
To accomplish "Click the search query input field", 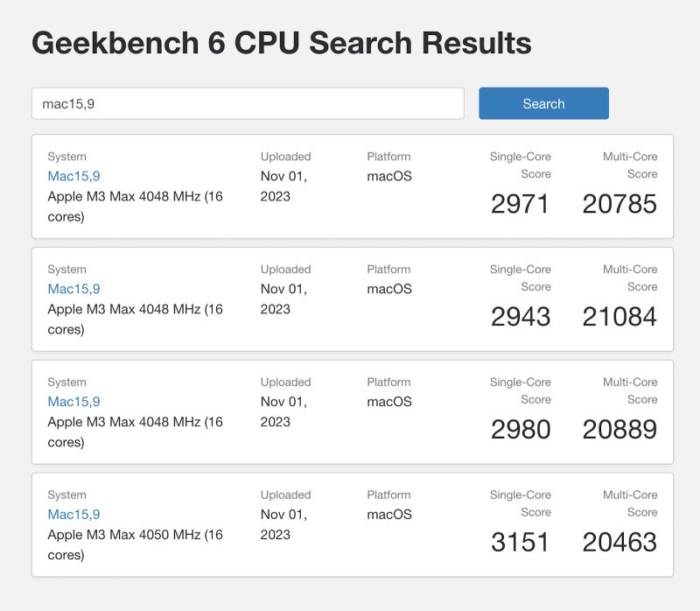I will tap(248, 102).
